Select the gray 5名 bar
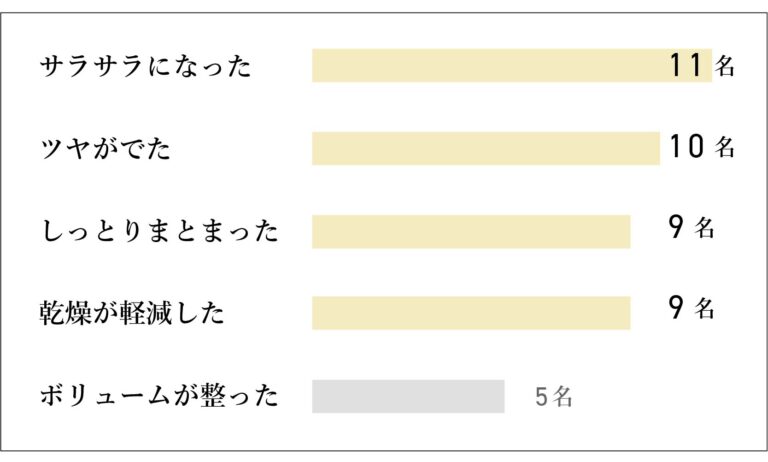Viewport: 768px width, 462px height. coord(408,396)
